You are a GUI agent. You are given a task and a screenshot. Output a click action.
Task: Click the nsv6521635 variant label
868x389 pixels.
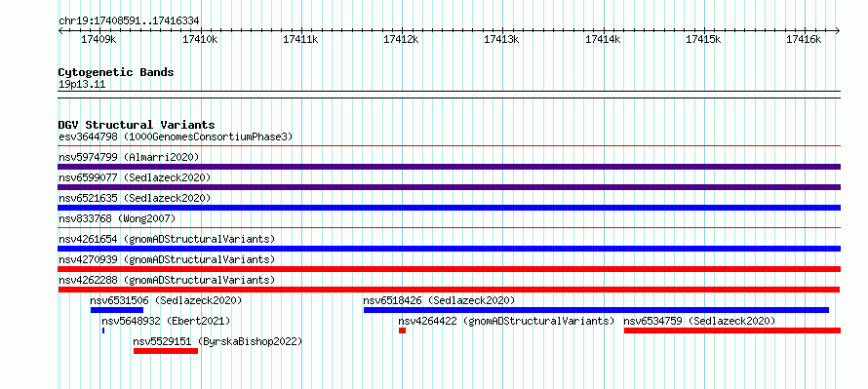point(135,198)
